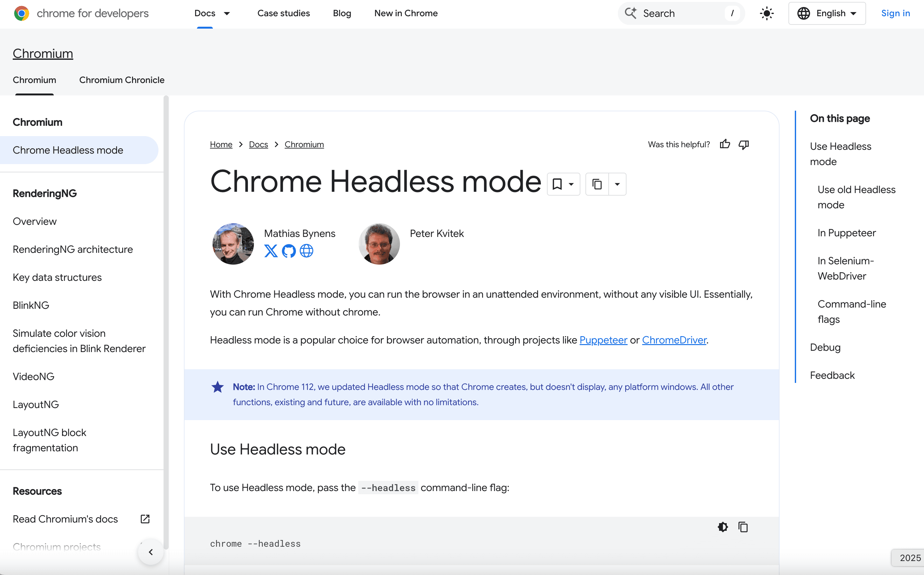924x575 pixels.
Task: Click the copy page icon beside title
Action: pos(597,184)
